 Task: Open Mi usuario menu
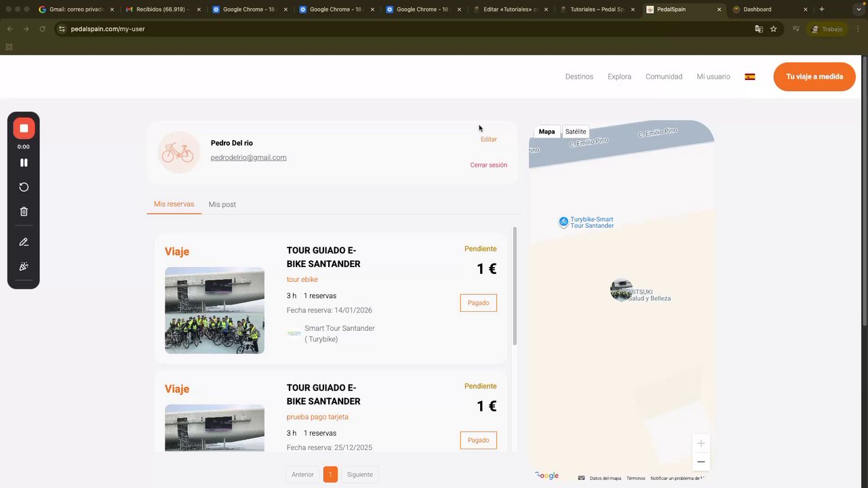713,77
